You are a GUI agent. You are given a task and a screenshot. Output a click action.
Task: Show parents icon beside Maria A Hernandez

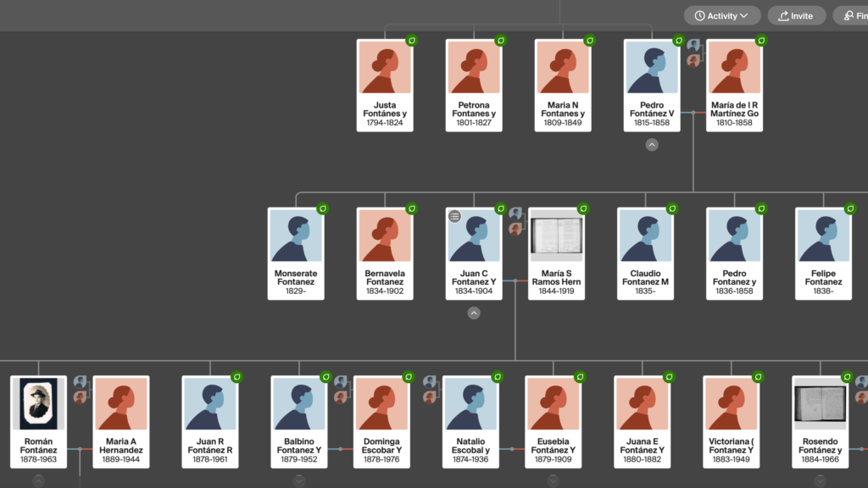click(x=81, y=390)
